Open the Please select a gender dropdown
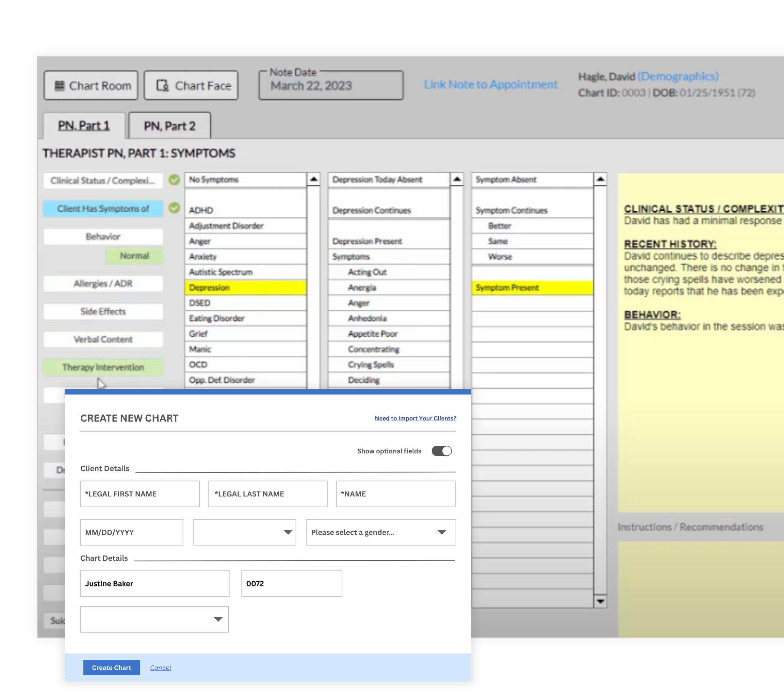This screenshot has height=694, width=784. pos(381,532)
